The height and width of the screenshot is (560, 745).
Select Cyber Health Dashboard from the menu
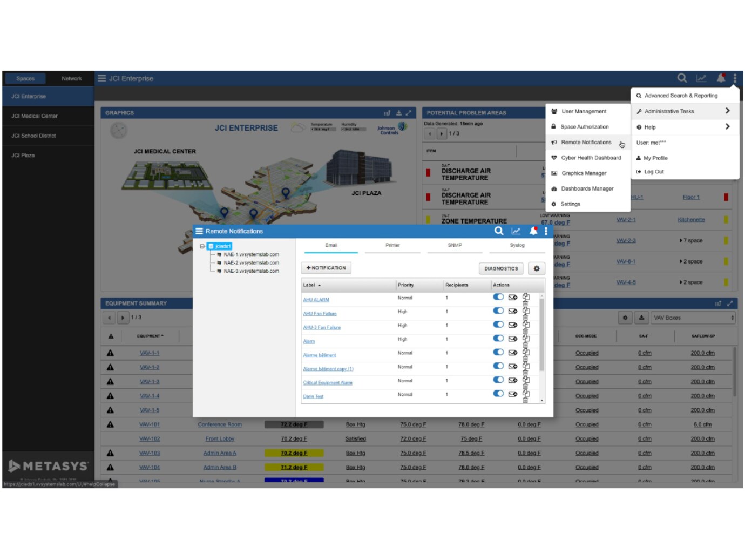click(591, 158)
